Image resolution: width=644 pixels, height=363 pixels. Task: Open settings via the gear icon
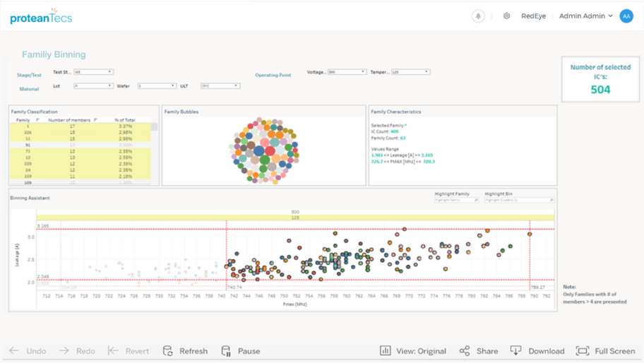[x=506, y=16]
